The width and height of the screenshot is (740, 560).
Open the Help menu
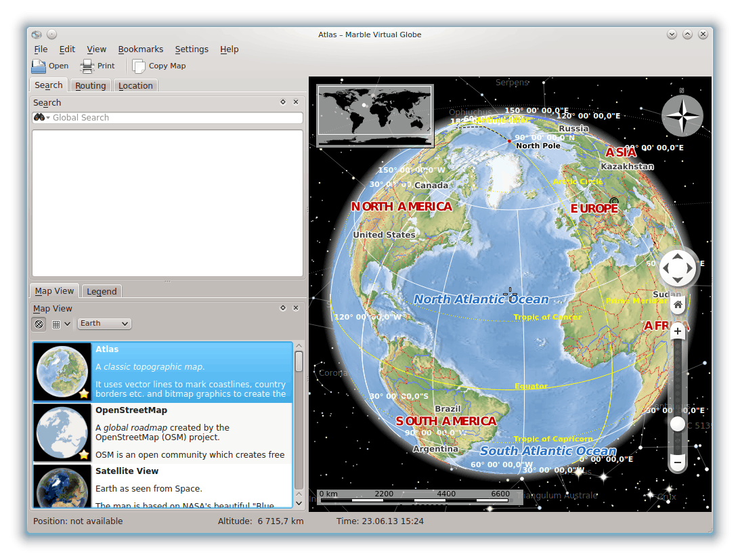(230, 49)
